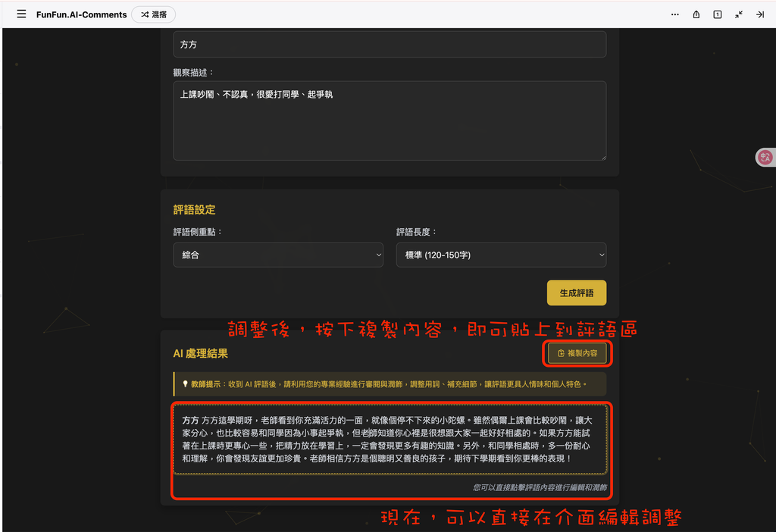Click the 複製內容 copy button
776x532 pixels.
tap(577, 352)
